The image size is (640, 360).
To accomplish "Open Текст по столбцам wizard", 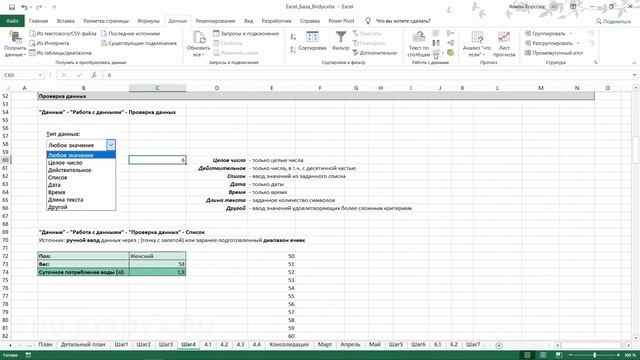I will pyautogui.click(x=419, y=43).
